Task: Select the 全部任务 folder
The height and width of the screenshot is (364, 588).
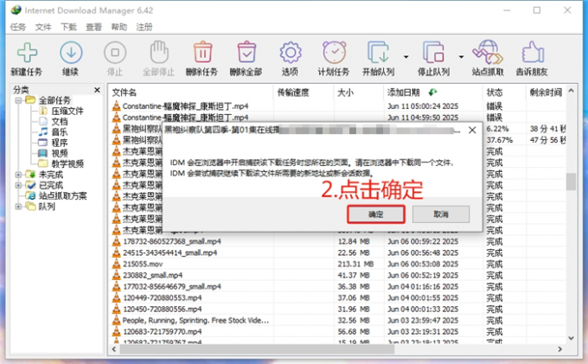Action: click(x=54, y=100)
